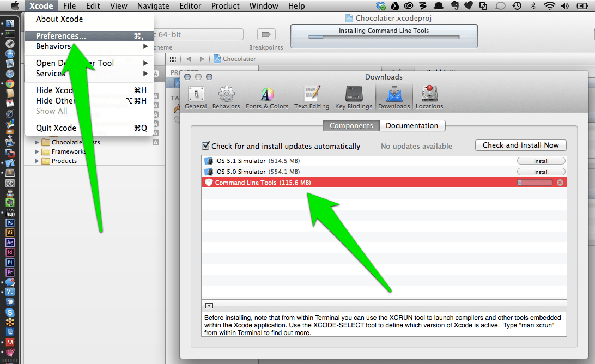
Task: Open the Text Editing preferences pane
Action: point(312,98)
